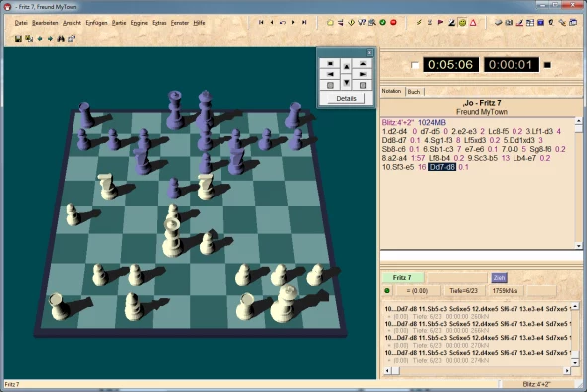Tilt board down with down arrow button
Image resolution: width=587 pixels, height=392 pixels.
[x=347, y=82]
